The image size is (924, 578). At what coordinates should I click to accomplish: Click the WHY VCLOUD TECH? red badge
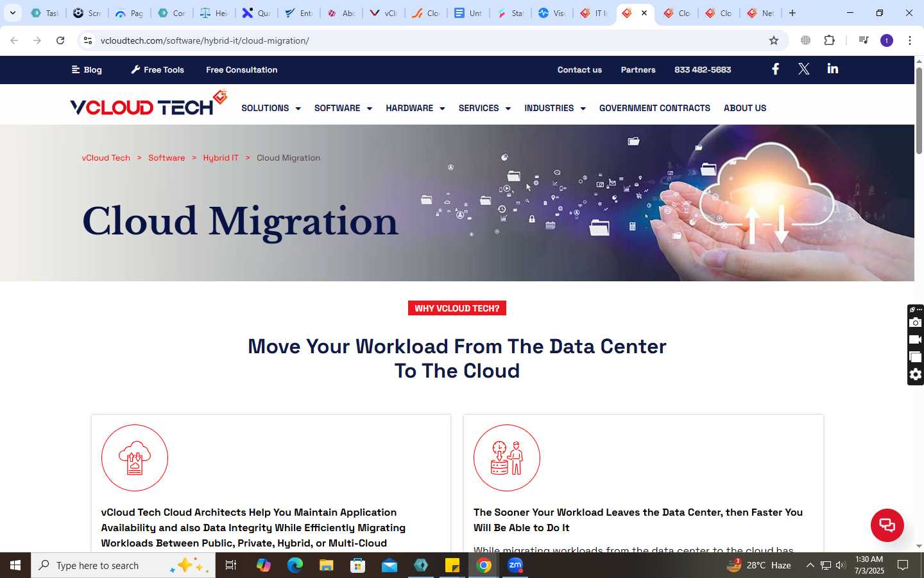457,308
